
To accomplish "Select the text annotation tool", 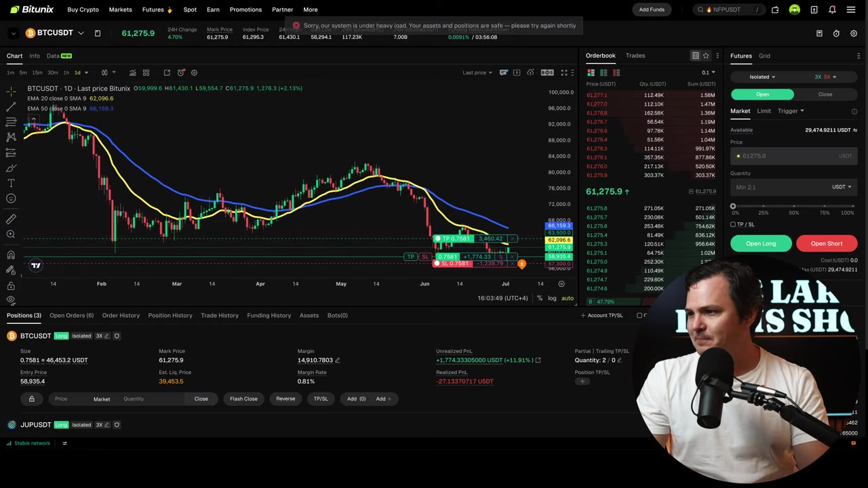I will tap(11, 183).
